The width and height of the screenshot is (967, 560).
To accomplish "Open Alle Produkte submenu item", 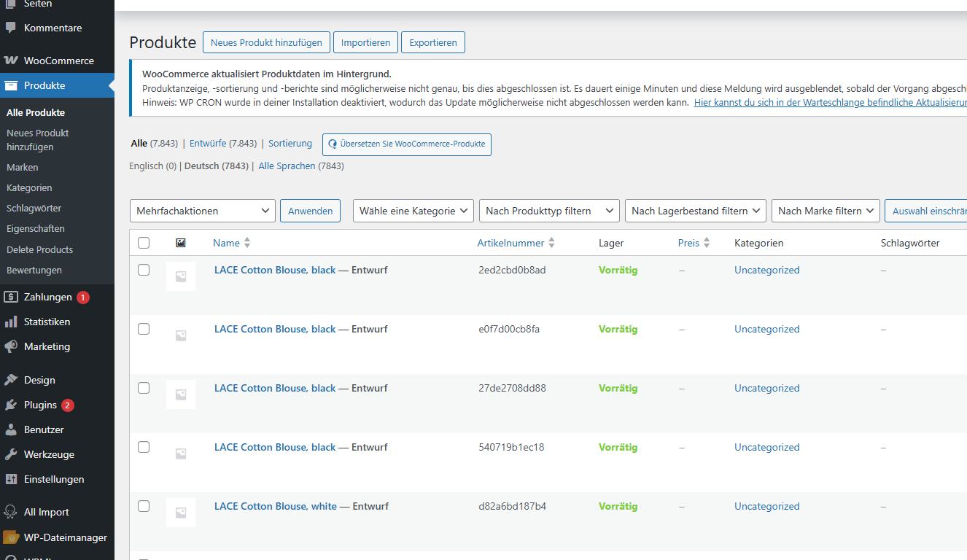I will pyautogui.click(x=36, y=112).
